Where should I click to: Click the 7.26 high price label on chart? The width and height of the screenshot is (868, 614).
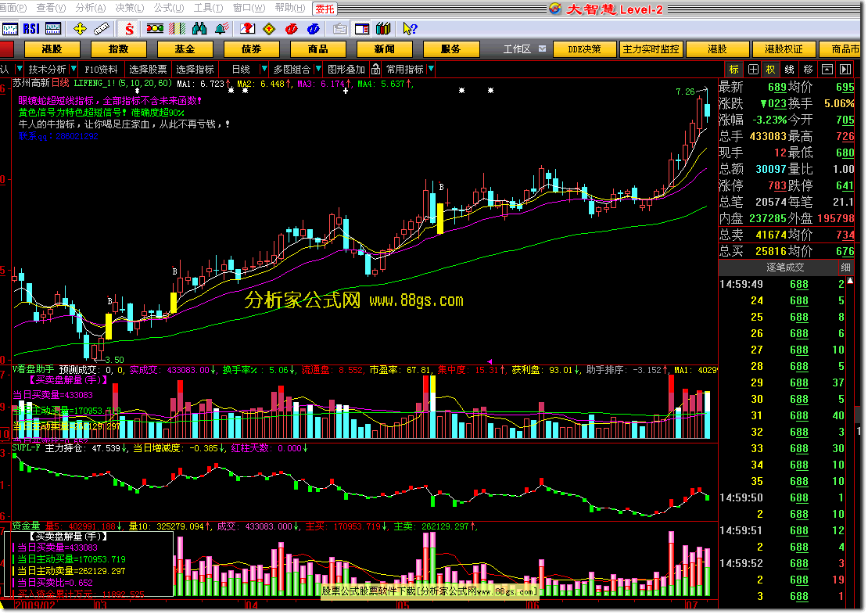click(685, 92)
